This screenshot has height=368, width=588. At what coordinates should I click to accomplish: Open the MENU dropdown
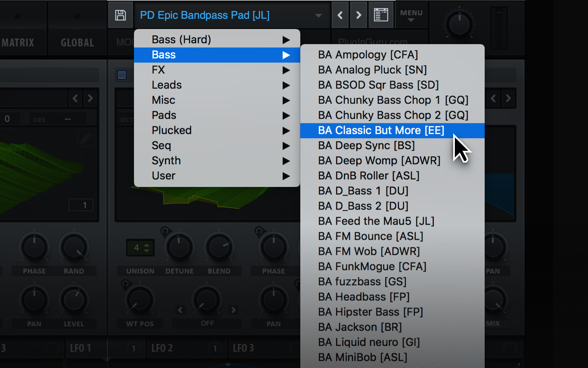click(x=411, y=16)
